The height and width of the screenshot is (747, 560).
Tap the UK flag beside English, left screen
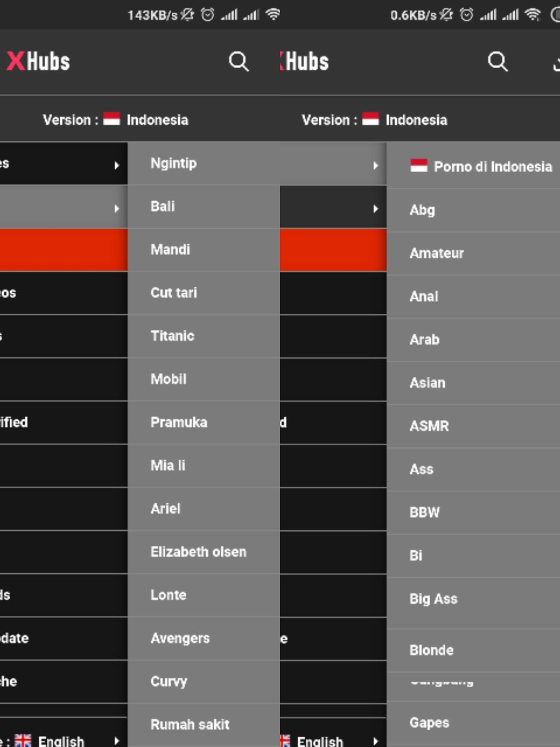click(x=23, y=740)
